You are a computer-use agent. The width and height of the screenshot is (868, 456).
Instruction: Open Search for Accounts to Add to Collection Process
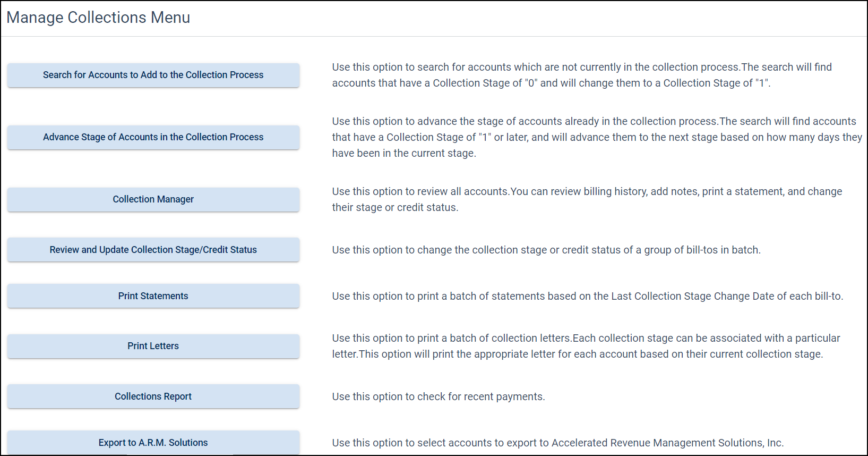tap(153, 75)
